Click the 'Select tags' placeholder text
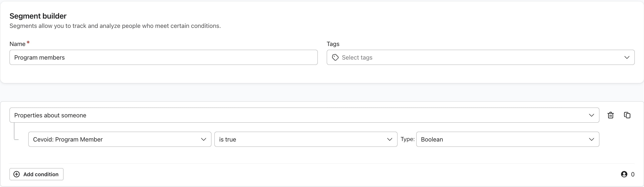Image resolution: width=644 pixels, height=187 pixels. (357, 58)
